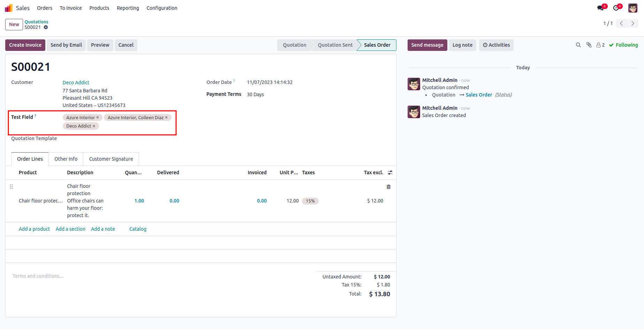Open the optional columns adjust dropdown

tap(390, 173)
